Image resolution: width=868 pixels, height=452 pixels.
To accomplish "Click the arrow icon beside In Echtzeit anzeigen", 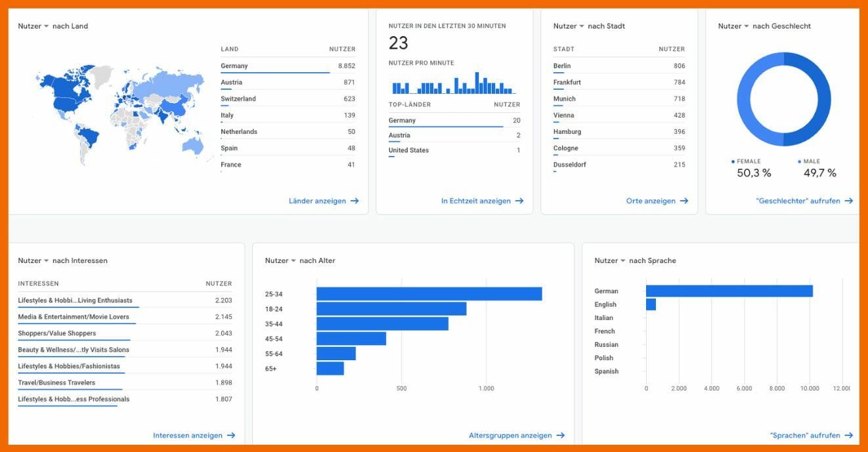I will tap(519, 201).
